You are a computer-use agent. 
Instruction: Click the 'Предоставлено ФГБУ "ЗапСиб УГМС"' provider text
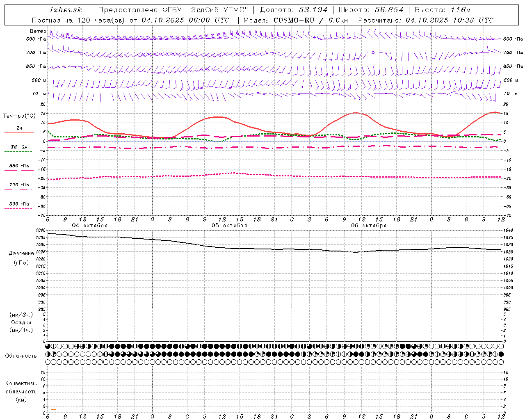(173, 10)
